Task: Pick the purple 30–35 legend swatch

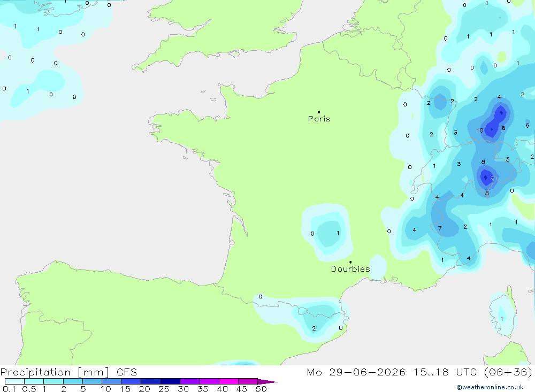Action: coord(190,381)
